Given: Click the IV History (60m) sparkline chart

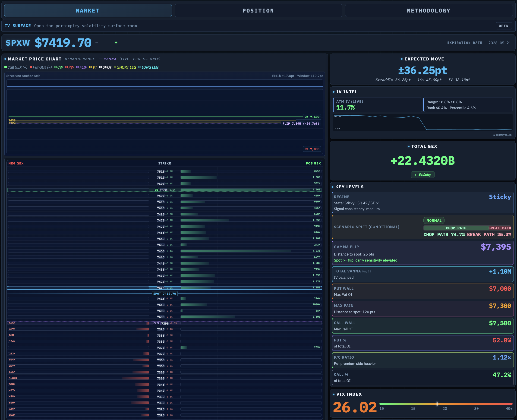Looking at the screenshot, I should (x=422, y=122).
